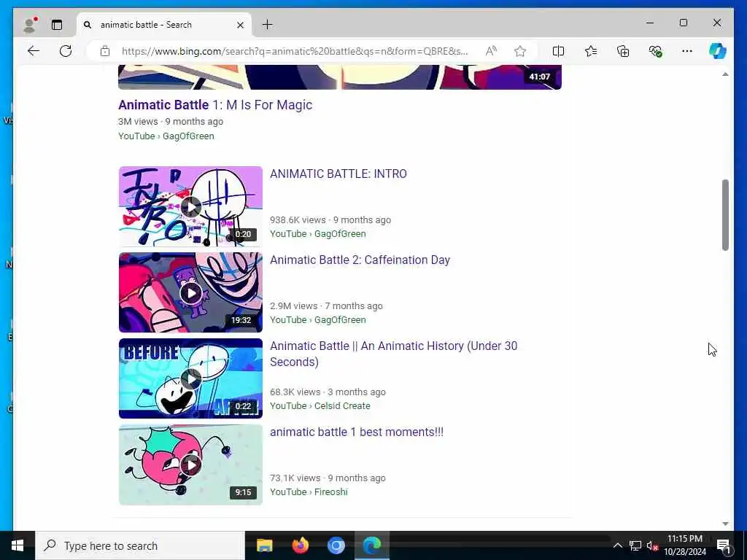
Task: Refresh the current page
Action: 66,51
